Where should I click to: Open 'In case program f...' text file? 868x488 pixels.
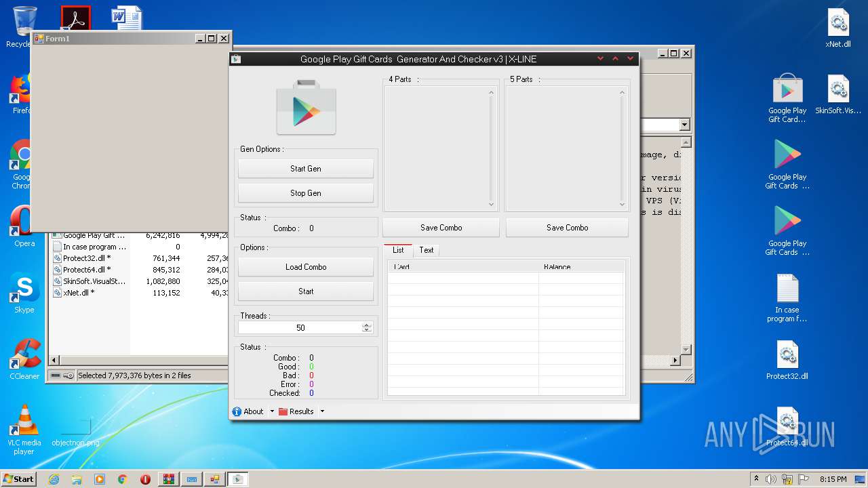pyautogui.click(x=787, y=297)
